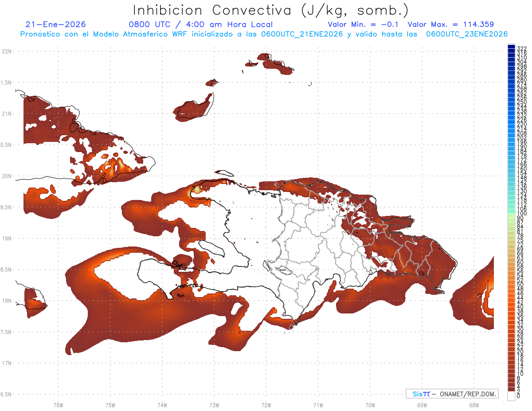Click the 'Valor Max. = 114.359' readout
The height and width of the screenshot is (411, 532).
(x=450, y=24)
